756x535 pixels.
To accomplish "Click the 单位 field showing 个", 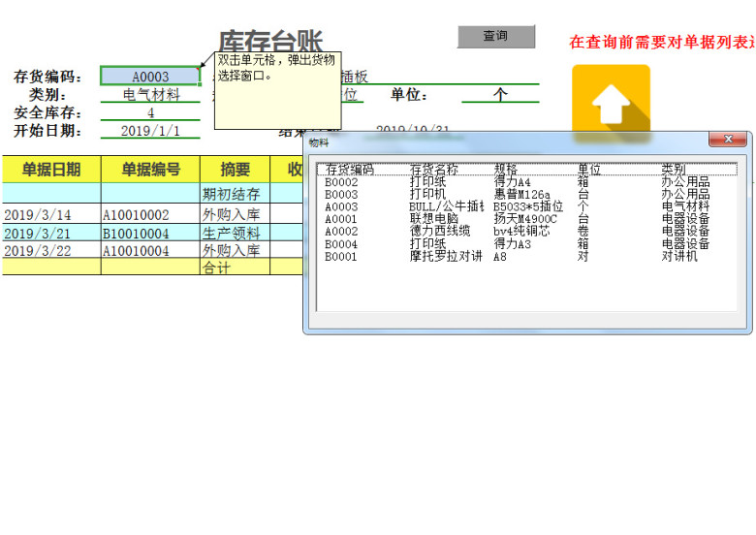I will coord(500,94).
